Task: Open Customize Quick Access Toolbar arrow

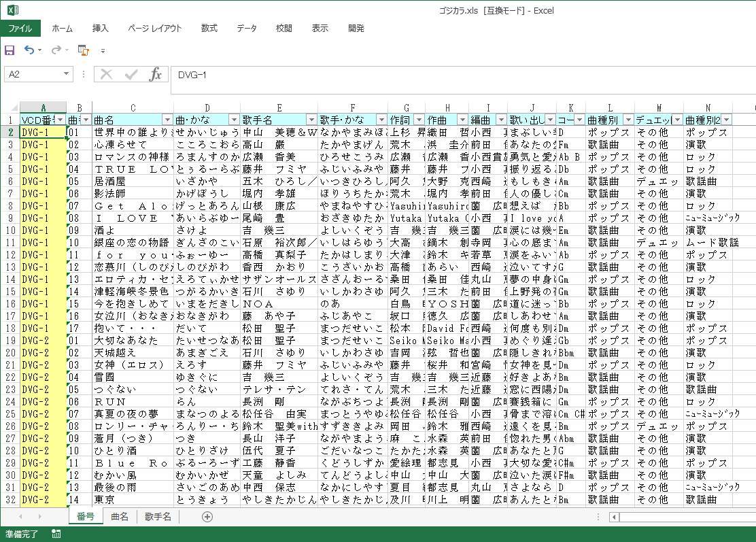Action: (x=103, y=50)
